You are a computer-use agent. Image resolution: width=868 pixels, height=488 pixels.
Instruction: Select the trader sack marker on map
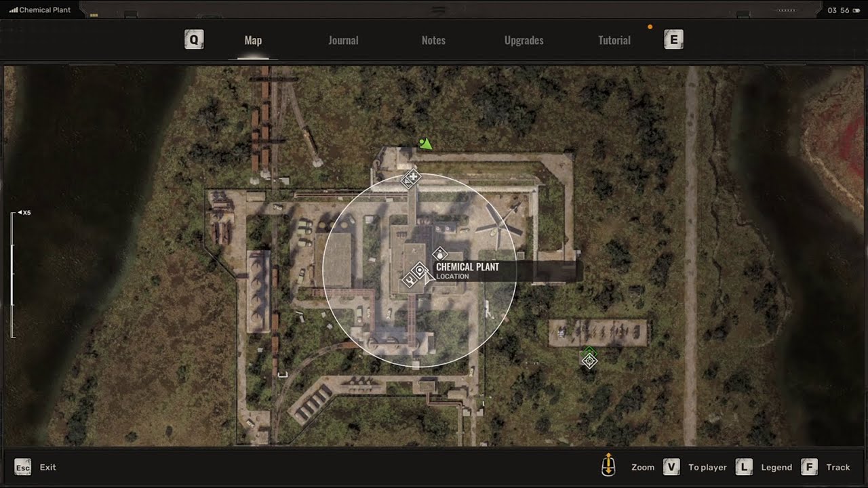(x=439, y=254)
